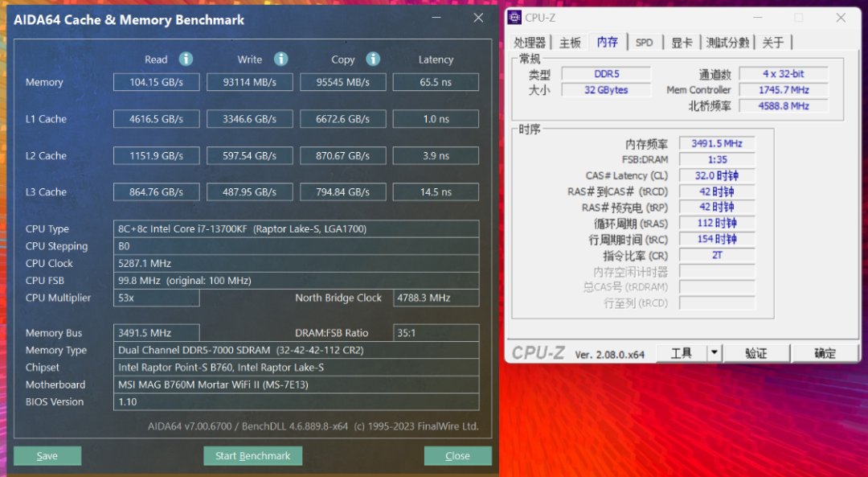Click 北桥频率 value 4588.8 MHz

pos(784,106)
